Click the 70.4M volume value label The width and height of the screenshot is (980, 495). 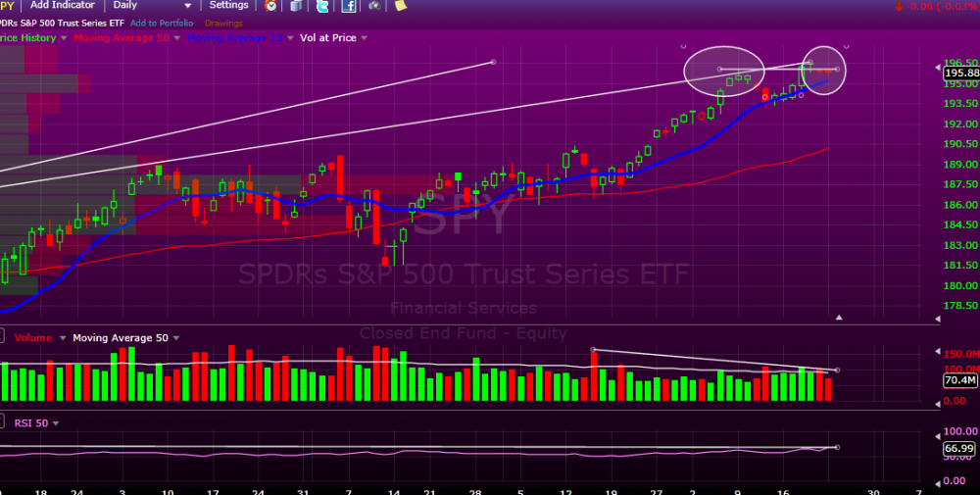tap(960, 380)
